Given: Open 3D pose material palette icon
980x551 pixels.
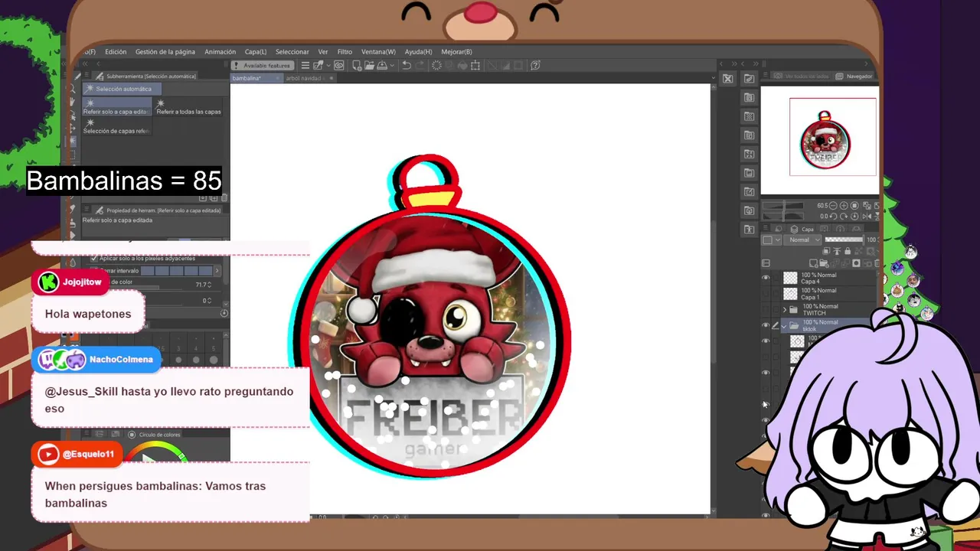Looking at the screenshot, I should point(749,229).
